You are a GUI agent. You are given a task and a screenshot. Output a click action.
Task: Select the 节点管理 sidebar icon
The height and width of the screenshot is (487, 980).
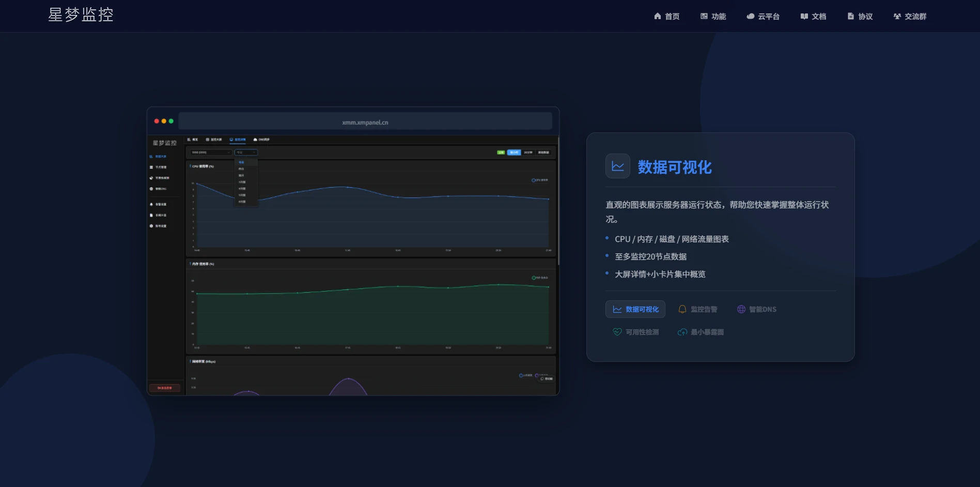point(151,168)
